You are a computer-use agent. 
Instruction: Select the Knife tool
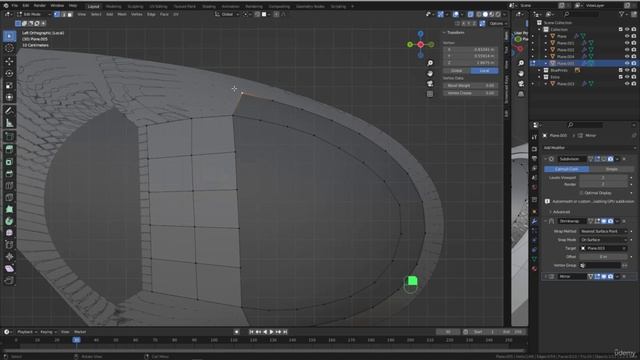pos(9,197)
